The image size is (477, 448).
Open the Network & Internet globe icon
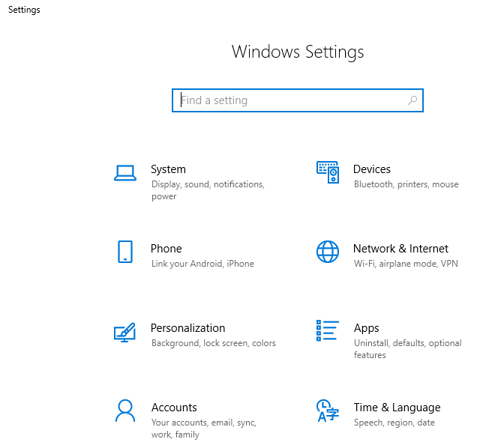[x=328, y=252]
